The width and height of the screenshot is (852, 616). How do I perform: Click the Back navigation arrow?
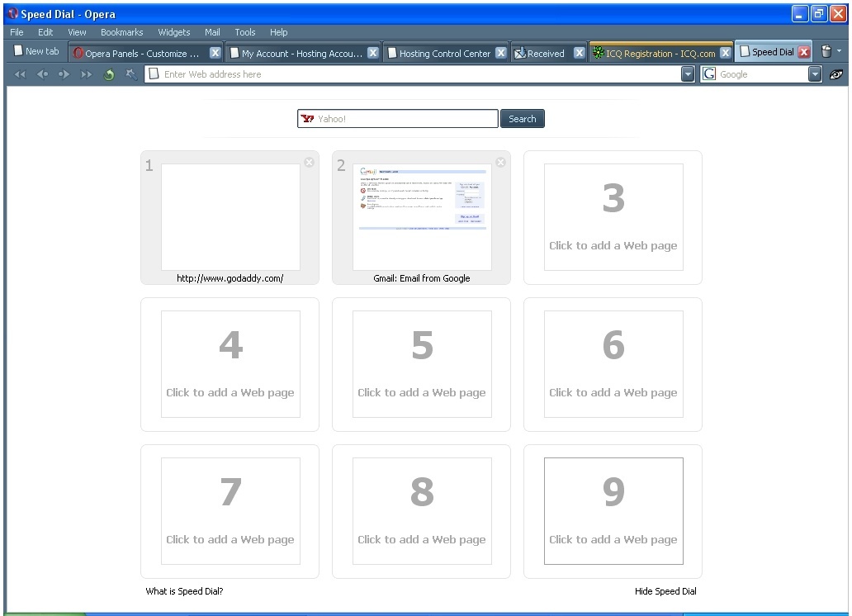(x=42, y=73)
